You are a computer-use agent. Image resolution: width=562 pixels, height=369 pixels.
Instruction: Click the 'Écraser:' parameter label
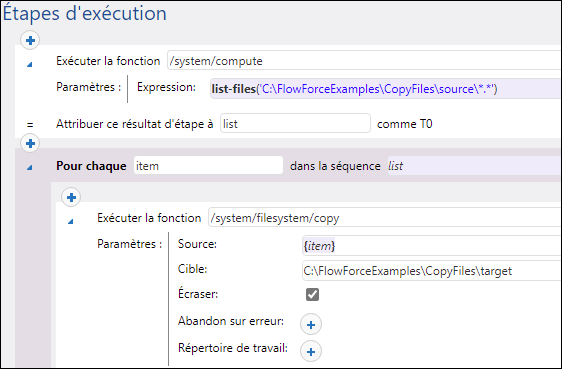tap(198, 294)
